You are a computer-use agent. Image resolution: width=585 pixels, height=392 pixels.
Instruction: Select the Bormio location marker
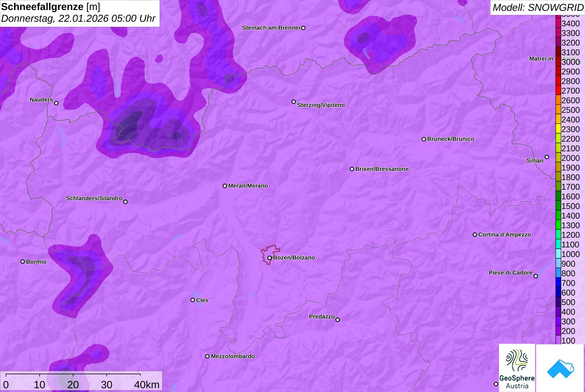click(x=23, y=262)
